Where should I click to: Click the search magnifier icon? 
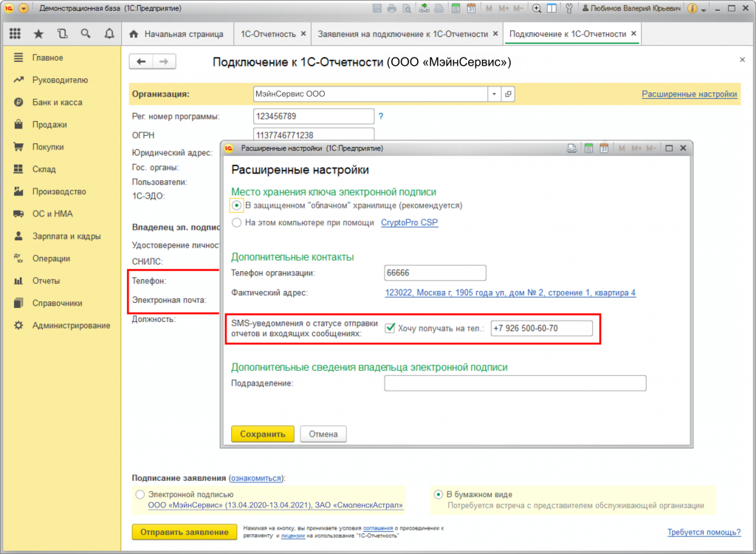click(86, 34)
